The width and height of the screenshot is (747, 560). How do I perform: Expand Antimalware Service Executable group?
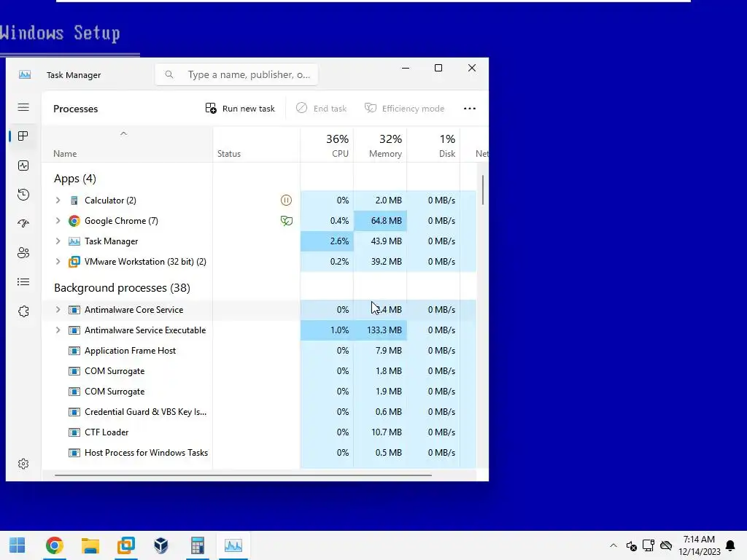pyautogui.click(x=58, y=330)
